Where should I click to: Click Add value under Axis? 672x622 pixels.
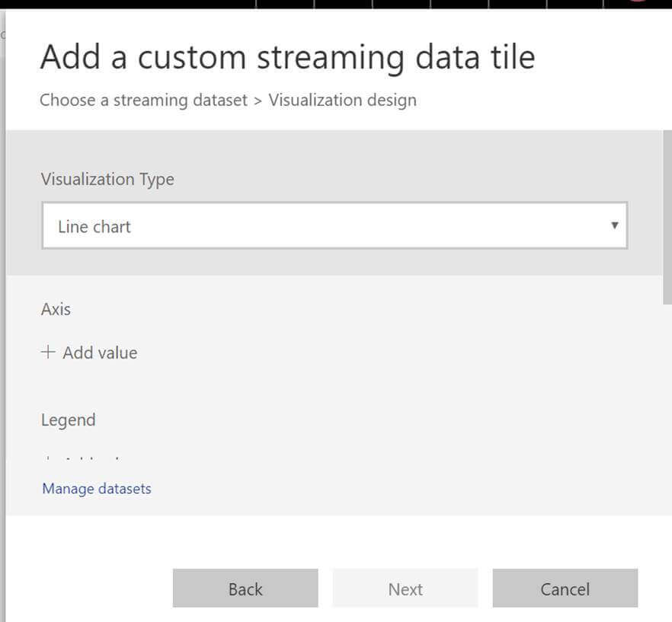pyautogui.click(x=100, y=353)
